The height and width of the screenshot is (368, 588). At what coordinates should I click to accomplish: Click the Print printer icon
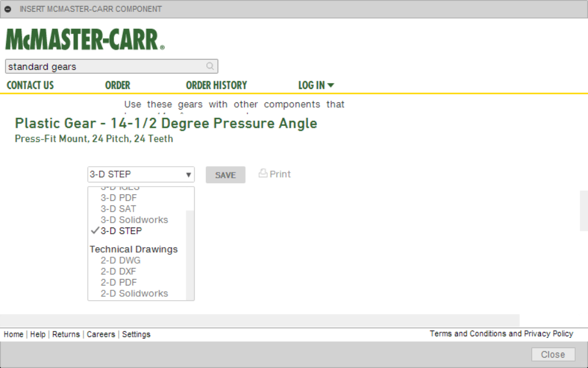click(263, 173)
